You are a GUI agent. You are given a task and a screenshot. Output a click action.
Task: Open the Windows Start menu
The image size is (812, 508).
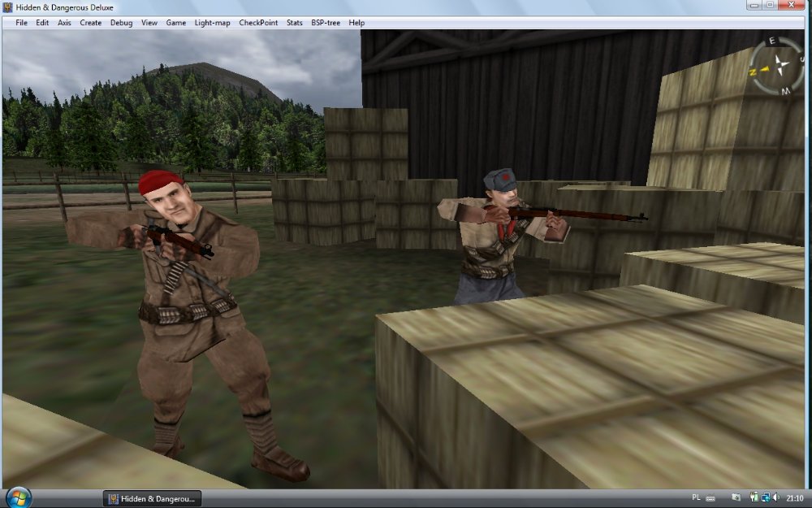[19, 498]
